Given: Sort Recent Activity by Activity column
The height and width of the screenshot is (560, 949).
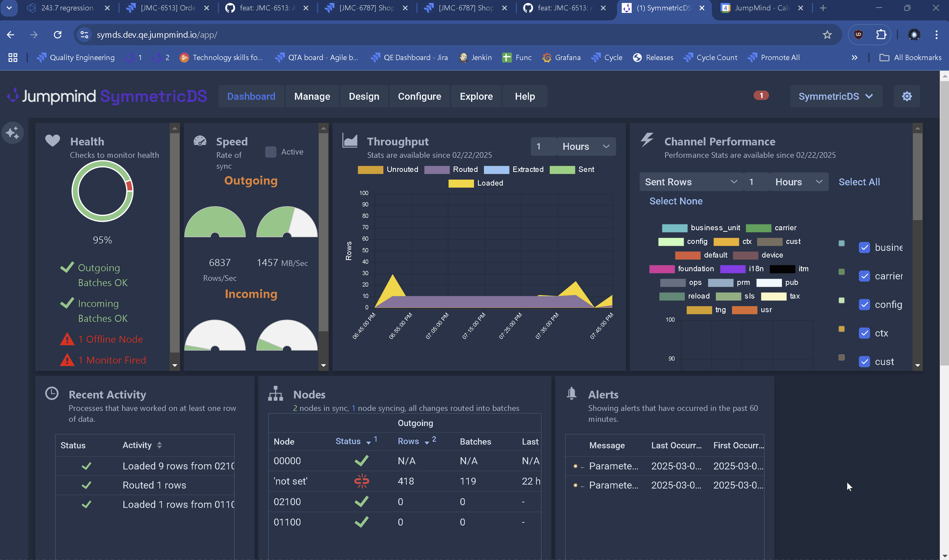Looking at the screenshot, I should [142, 445].
